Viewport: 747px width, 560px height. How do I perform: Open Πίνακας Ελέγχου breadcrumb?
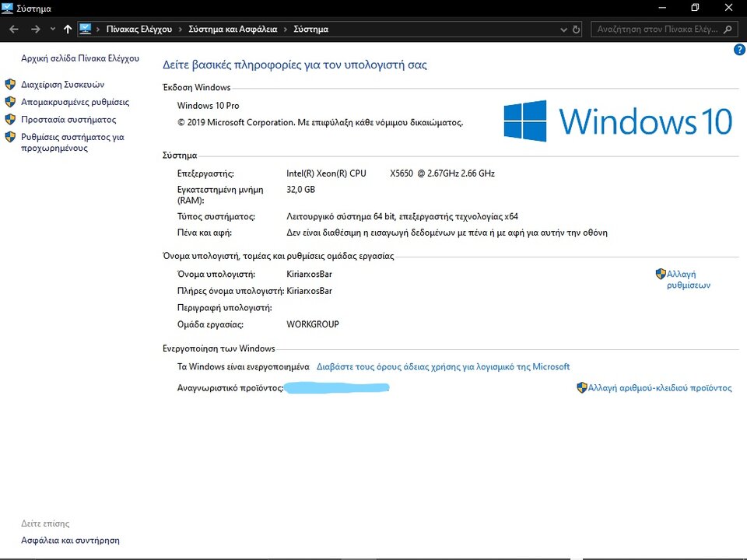click(x=139, y=30)
